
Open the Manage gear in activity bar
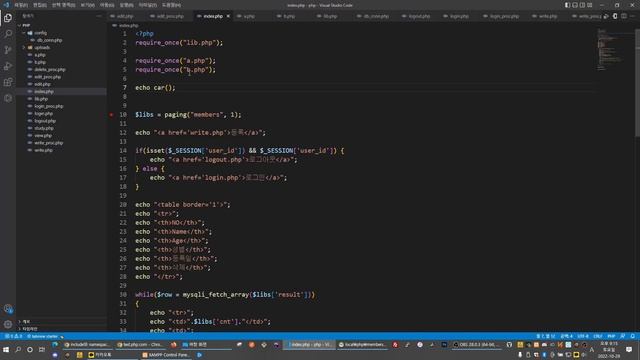(8, 324)
